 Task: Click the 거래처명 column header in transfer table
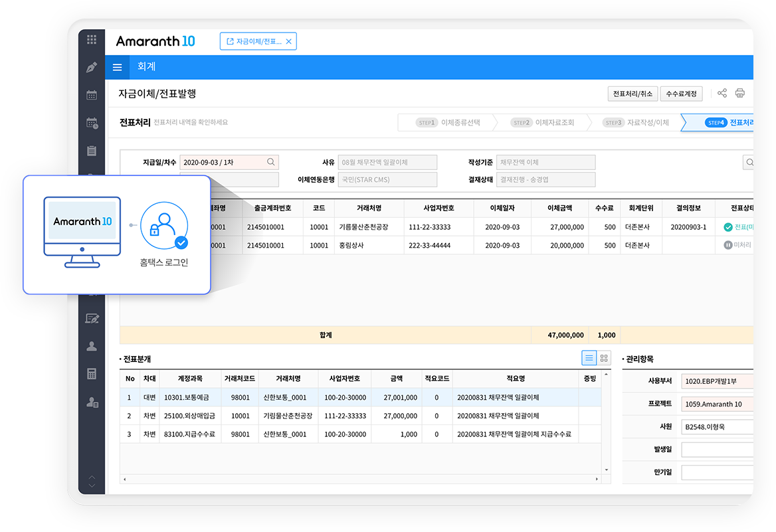[x=369, y=209]
